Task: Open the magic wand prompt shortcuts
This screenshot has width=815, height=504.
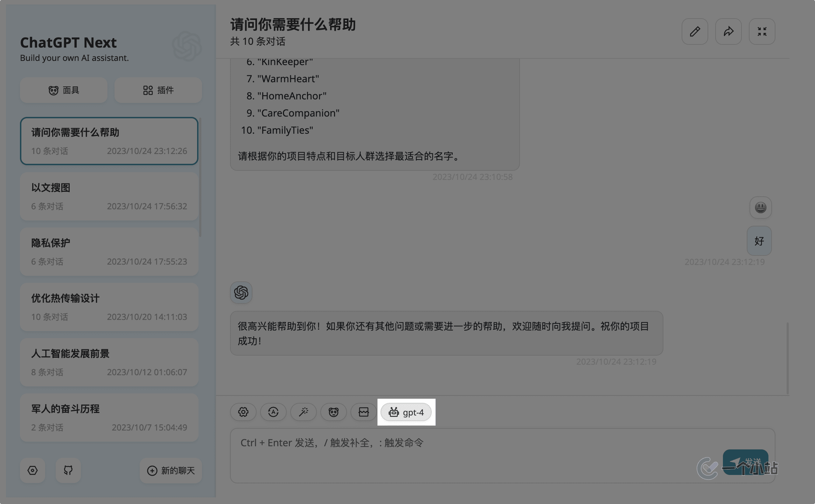Action: 304,412
